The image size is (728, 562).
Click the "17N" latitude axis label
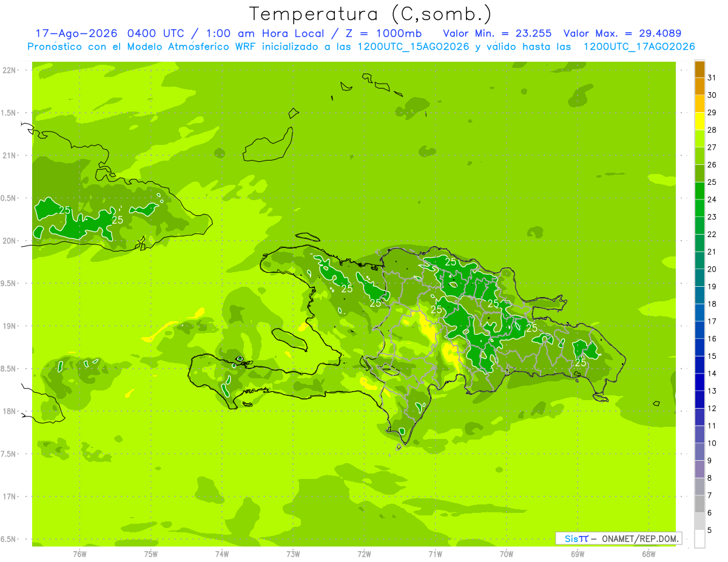click(x=10, y=497)
